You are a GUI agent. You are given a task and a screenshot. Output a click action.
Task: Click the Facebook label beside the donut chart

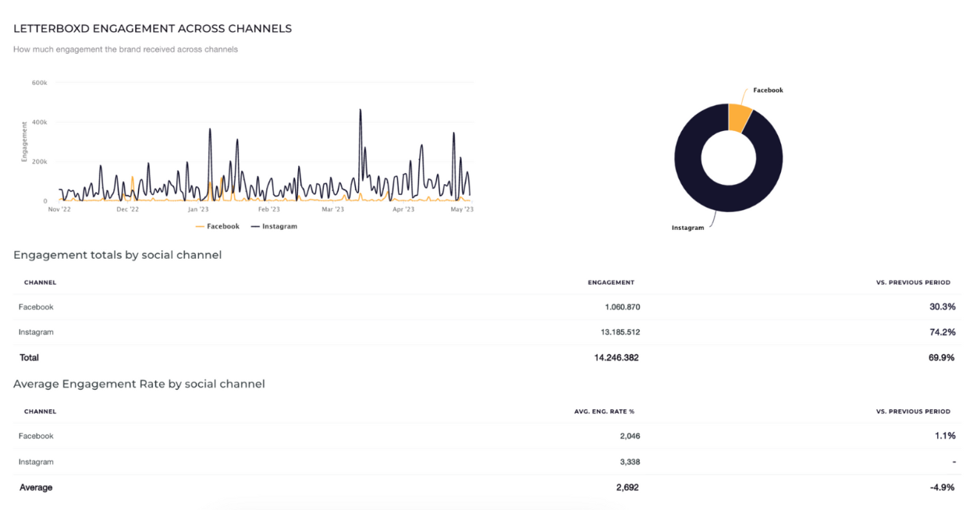(768, 90)
